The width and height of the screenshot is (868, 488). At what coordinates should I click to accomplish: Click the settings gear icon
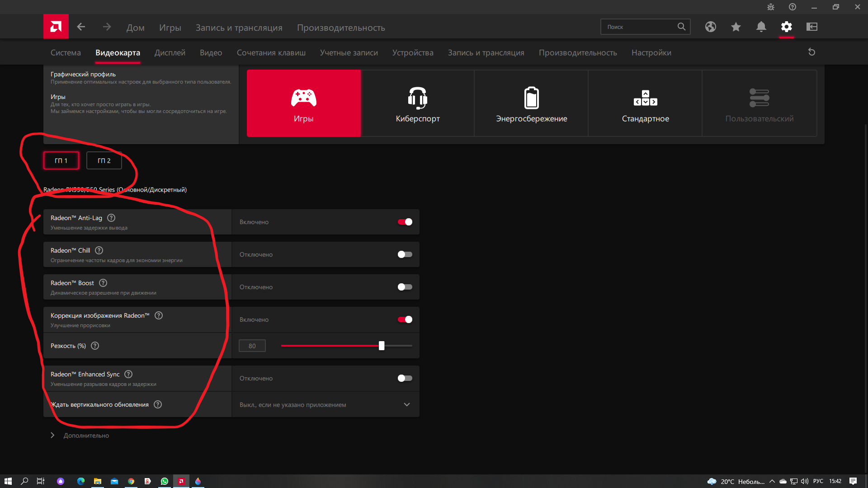click(x=787, y=27)
